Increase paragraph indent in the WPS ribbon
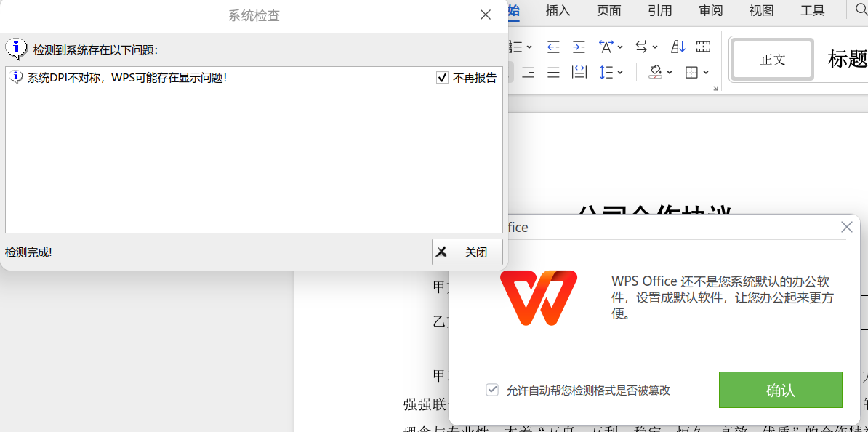Image resolution: width=868 pixels, height=432 pixels. (x=579, y=47)
